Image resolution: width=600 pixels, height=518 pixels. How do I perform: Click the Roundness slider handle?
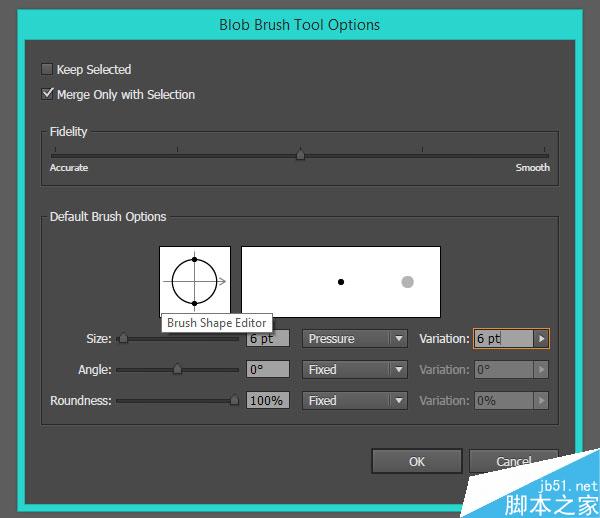[x=234, y=400]
